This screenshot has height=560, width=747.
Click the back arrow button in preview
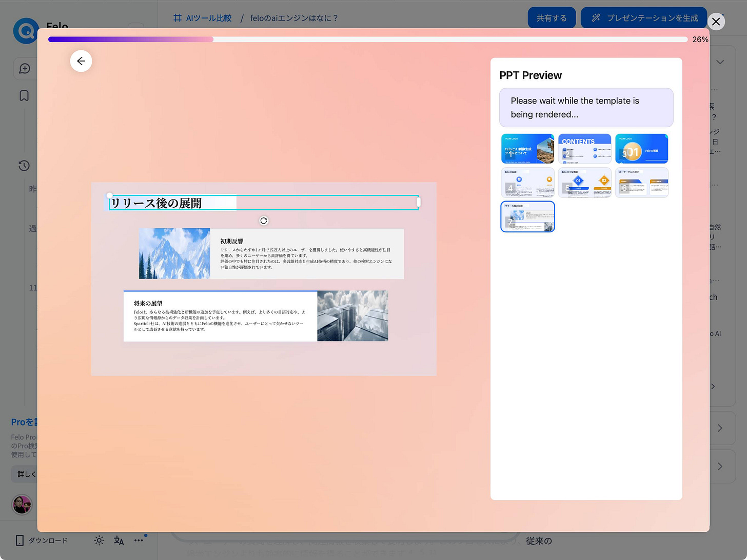(x=81, y=61)
